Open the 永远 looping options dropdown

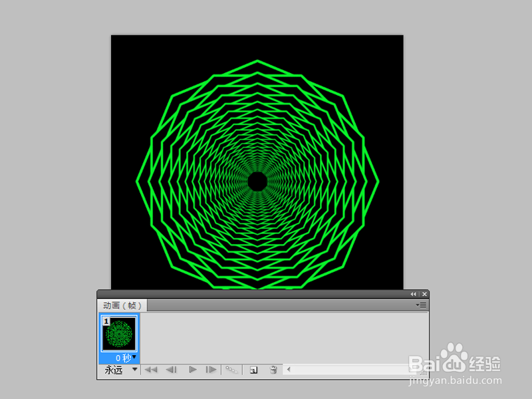pos(121,370)
